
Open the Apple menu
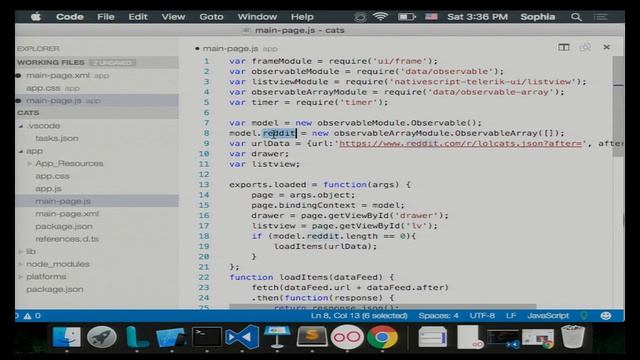[36, 17]
